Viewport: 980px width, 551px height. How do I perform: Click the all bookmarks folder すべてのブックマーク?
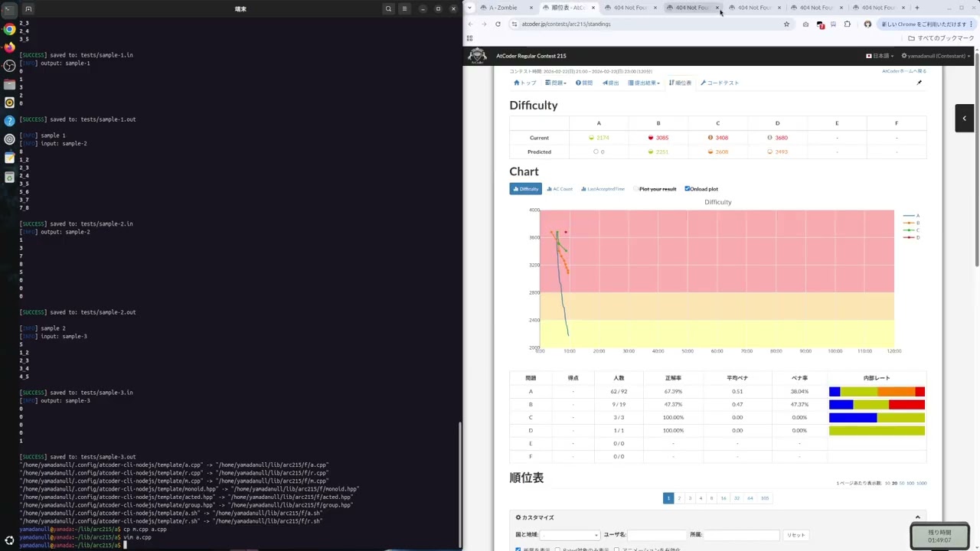click(x=942, y=38)
